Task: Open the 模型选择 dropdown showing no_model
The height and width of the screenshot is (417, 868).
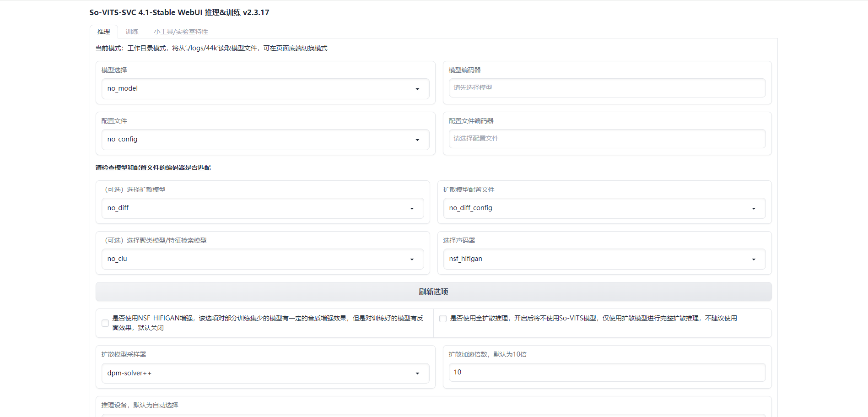Action: tap(265, 89)
